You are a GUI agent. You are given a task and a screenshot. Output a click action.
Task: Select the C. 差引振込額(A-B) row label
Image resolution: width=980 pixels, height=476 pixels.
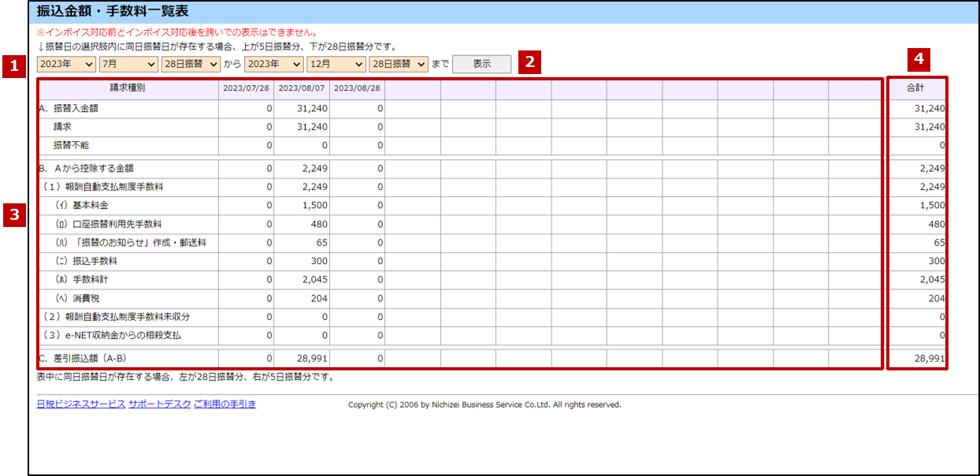[x=84, y=359]
